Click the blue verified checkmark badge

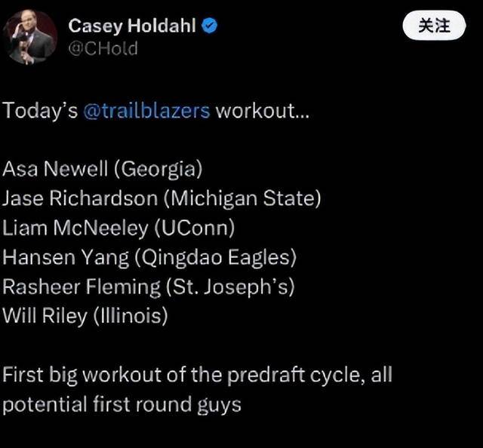click(210, 26)
